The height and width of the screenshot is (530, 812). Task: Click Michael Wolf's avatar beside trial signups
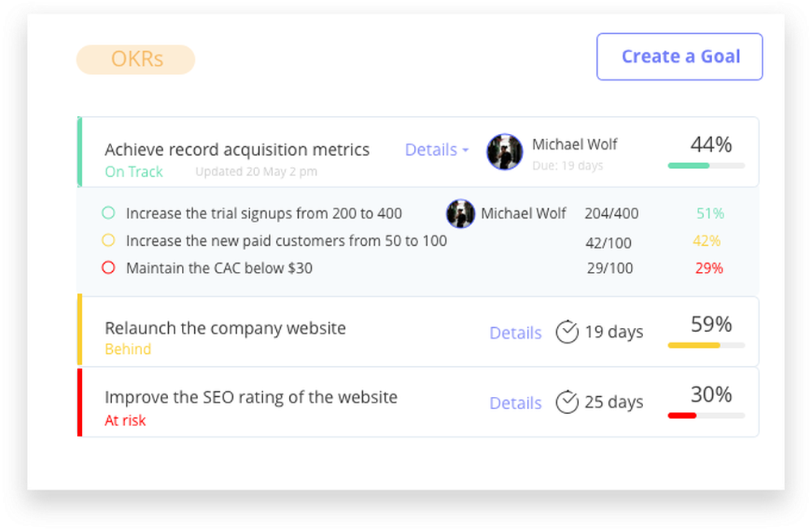[x=460, y=214]
